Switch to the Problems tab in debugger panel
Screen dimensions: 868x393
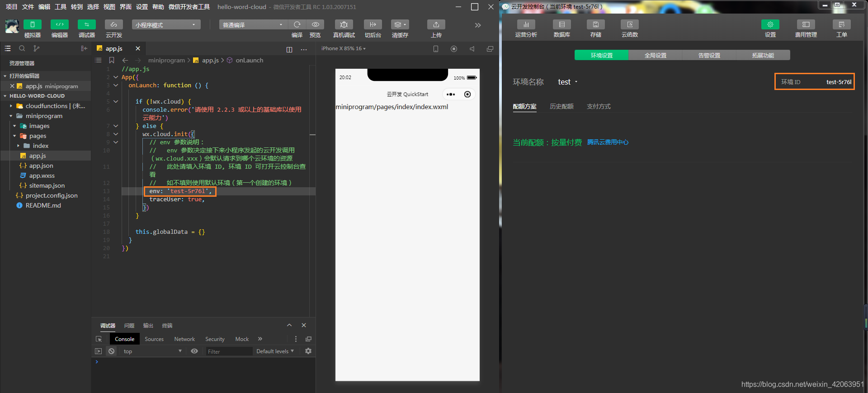pyautogui.click(x=129, y=326)
